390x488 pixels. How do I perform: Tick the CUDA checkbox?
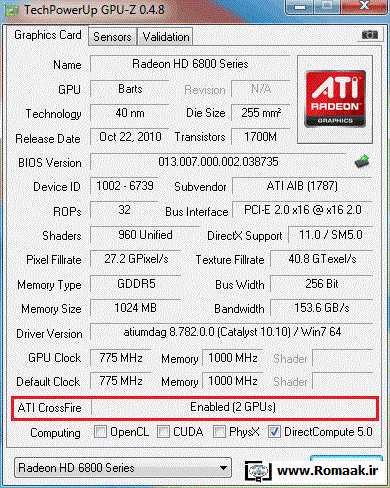pyautogui.click(x=163, y=431)
